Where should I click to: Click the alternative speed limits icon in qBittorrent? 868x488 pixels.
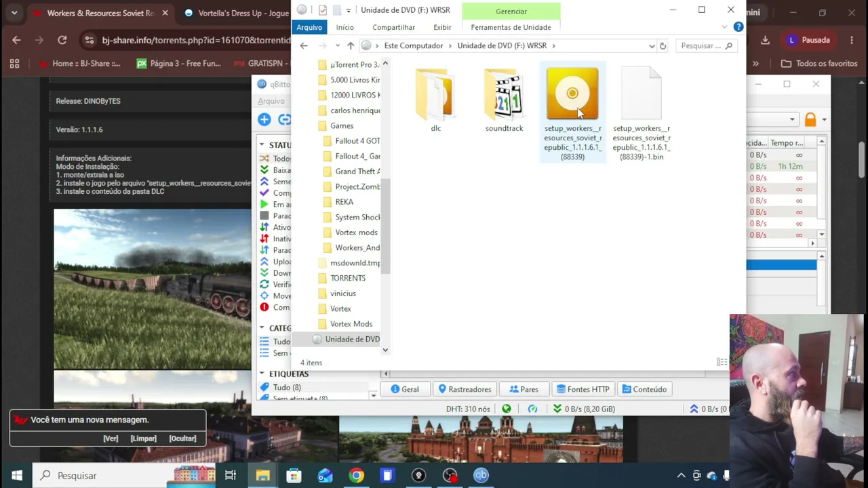click(x=532, y=409)
